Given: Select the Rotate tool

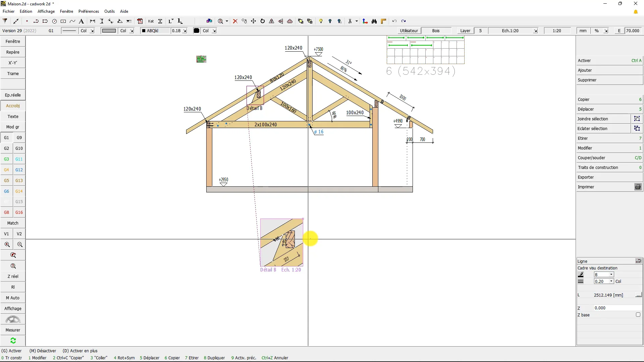Looking at the screenshot, I should pyautogui.click(x=262, y=21).
